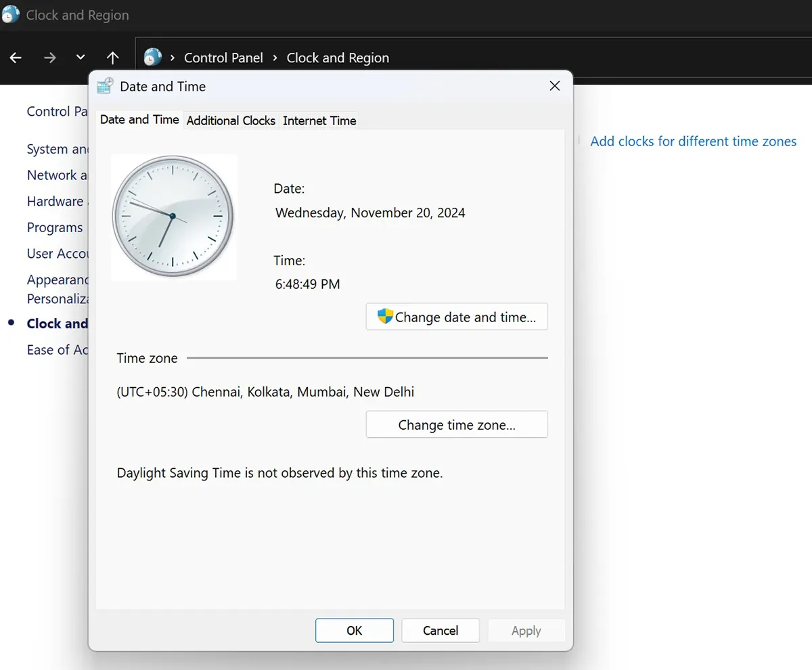Screen dimensions: 812x670
Task: Click the Date and Time dialog icon
Action: [x=104, y=86]
